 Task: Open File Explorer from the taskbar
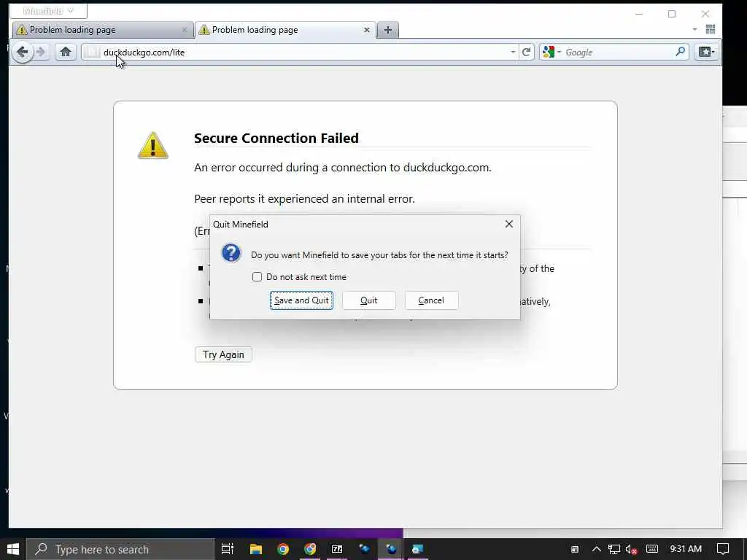click(256, 549)
